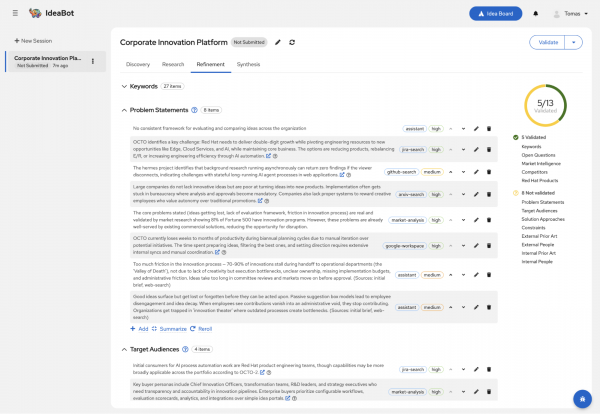Jump to Open Questions in sidebar
Screen dimensions: 600x414
point(538,155)
